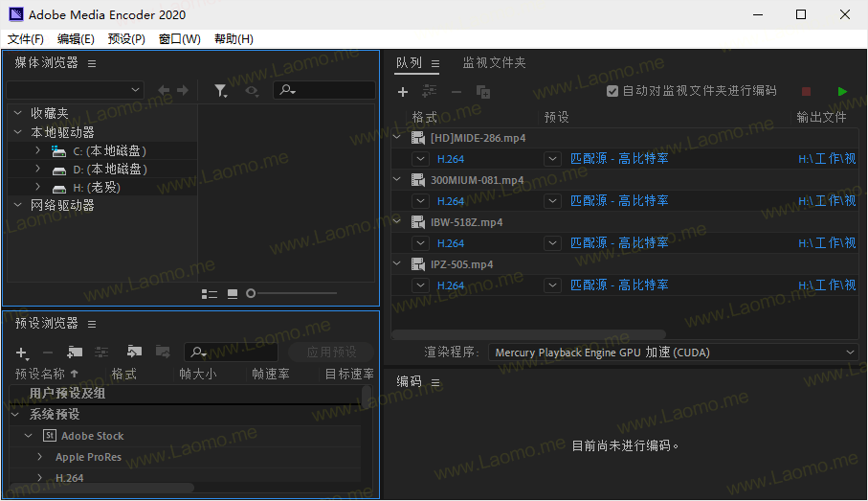Image resolution: width=868 pixels, height=501 pixels.
Task: Open preset dropdown for 300MIUM-081.mp4
Action: 552,201
